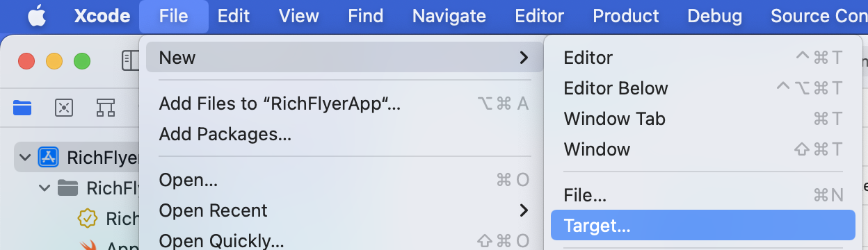The width and height of the screenshot is (868, 250).
Task: Open the Editor menu in menu bar
Action: click(x=539, y=16)
